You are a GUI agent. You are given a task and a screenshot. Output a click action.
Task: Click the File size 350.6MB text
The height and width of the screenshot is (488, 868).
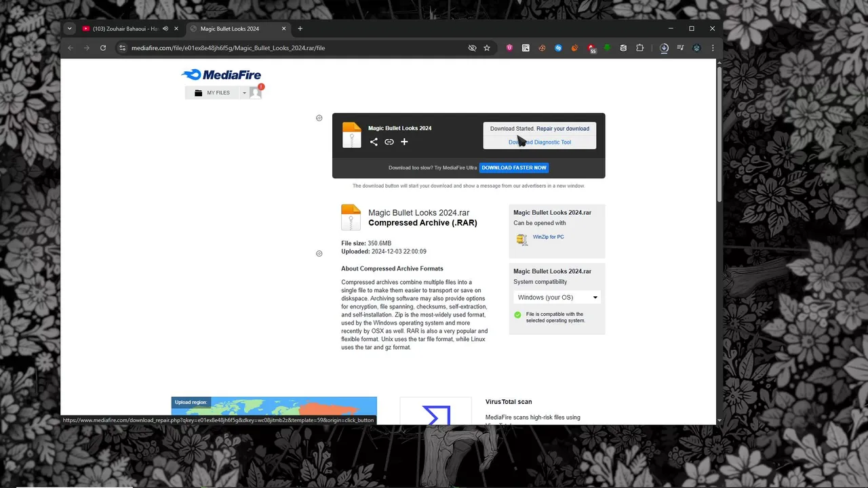pos(366,243)
